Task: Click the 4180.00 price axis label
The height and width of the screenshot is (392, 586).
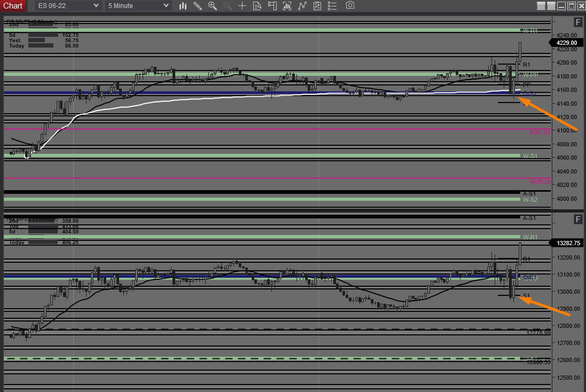Action: 567,76
